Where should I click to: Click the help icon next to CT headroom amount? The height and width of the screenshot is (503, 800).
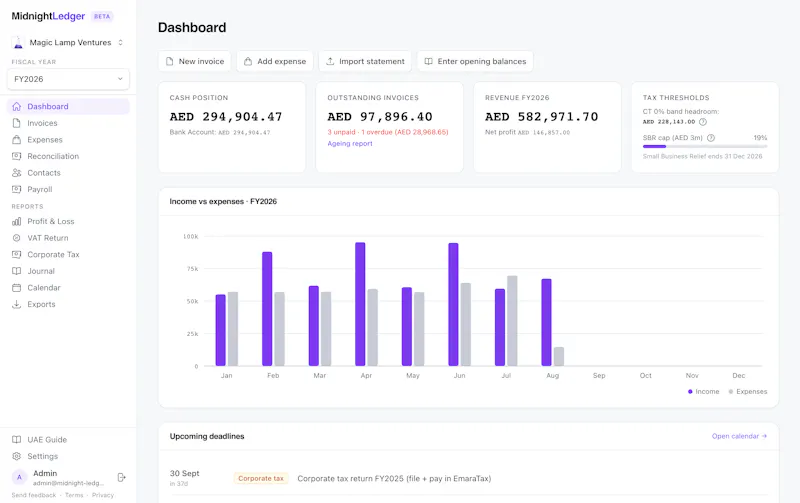pos(703,122)
